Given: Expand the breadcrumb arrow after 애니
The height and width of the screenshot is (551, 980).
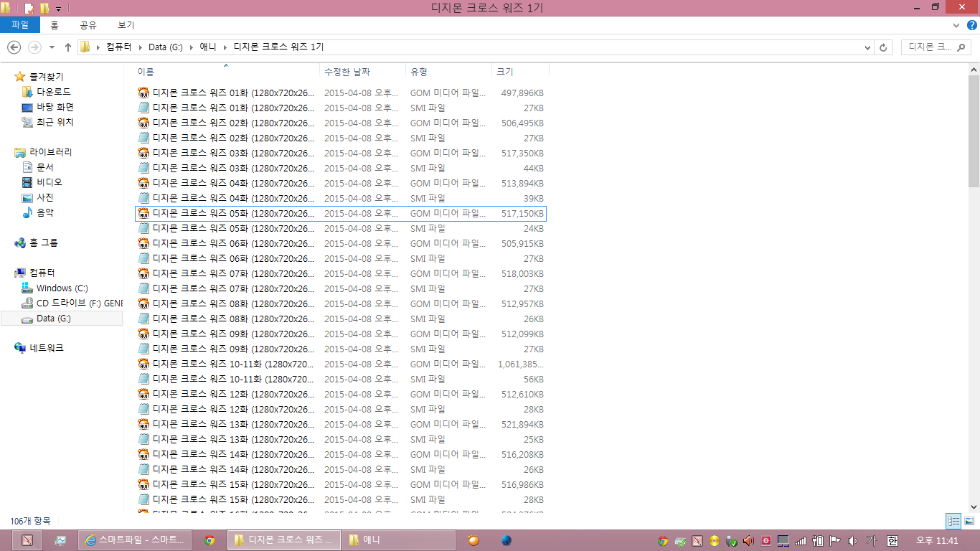Looking at the screenshot, I should click(x=225, y=47).
